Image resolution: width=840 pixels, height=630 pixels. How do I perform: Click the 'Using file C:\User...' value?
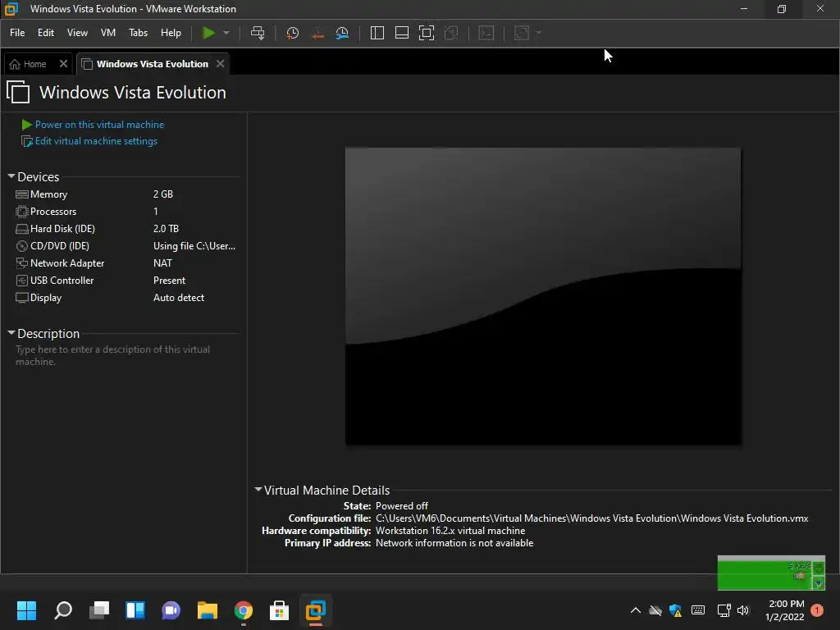point(194,246)
